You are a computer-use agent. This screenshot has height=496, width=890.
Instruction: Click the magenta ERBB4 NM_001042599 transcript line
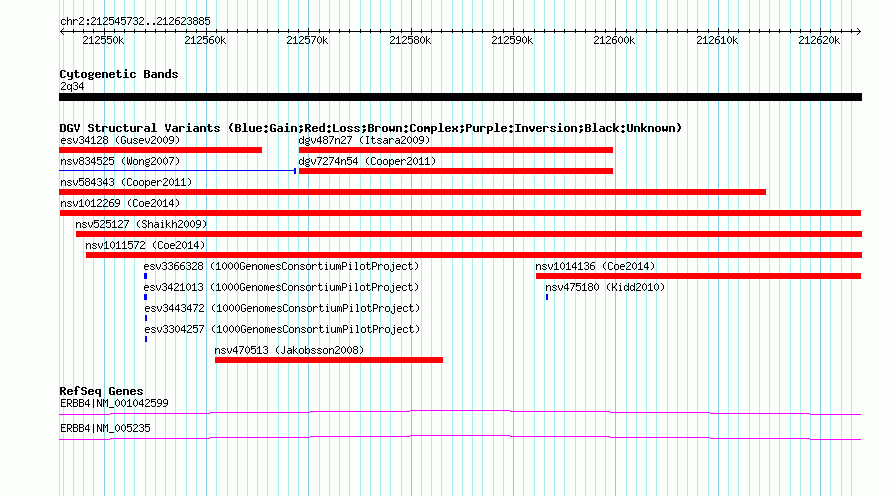click(460, 413)
